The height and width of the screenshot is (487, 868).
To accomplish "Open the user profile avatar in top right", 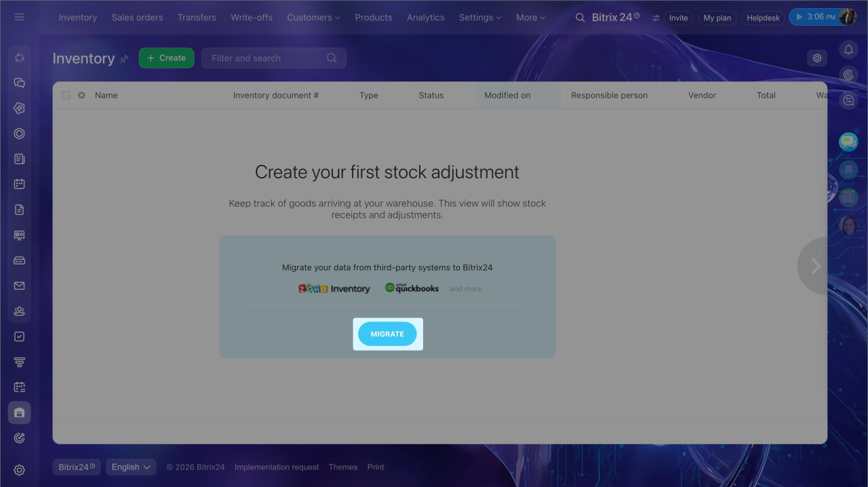I will coord(848,17).
